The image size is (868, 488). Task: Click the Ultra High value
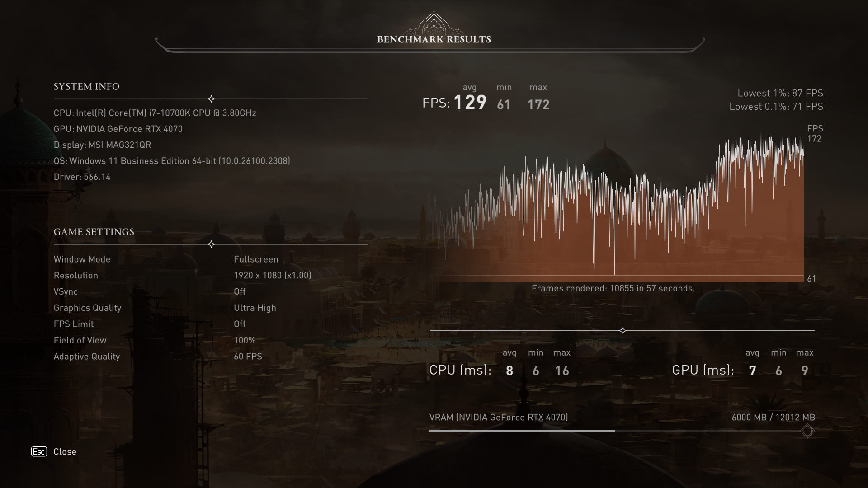pyautogui.click(x=255, y=308)
